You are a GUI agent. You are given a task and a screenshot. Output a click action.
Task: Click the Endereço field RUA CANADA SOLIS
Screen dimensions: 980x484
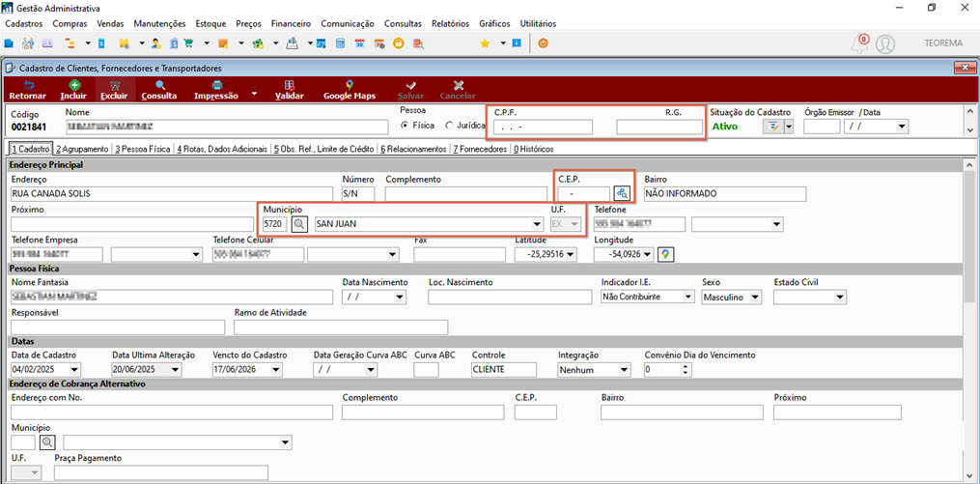click(172, 194)
